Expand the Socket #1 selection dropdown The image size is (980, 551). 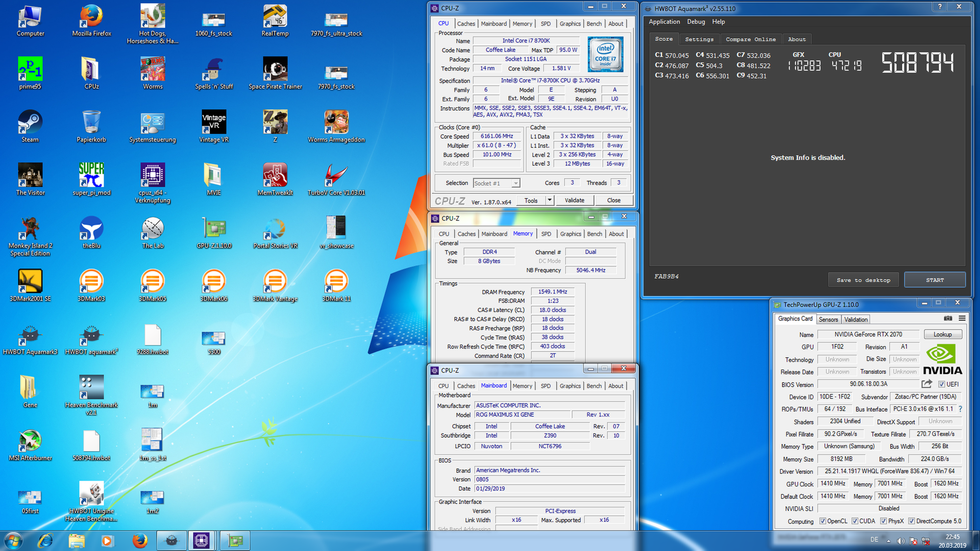tap(516, 183)
